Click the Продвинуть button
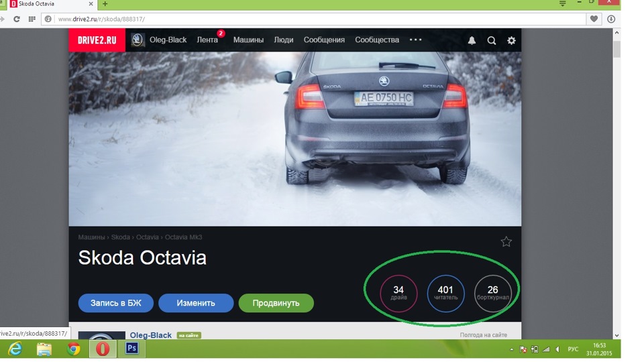 click(276, 303)
